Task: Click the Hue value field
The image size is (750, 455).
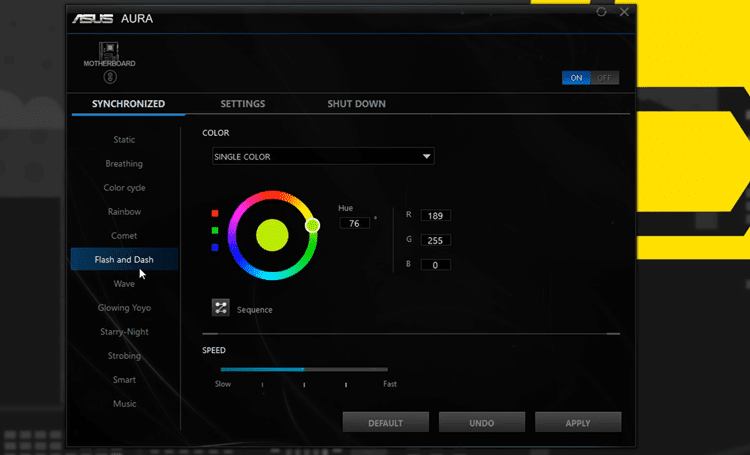Action: pos(354,223)
